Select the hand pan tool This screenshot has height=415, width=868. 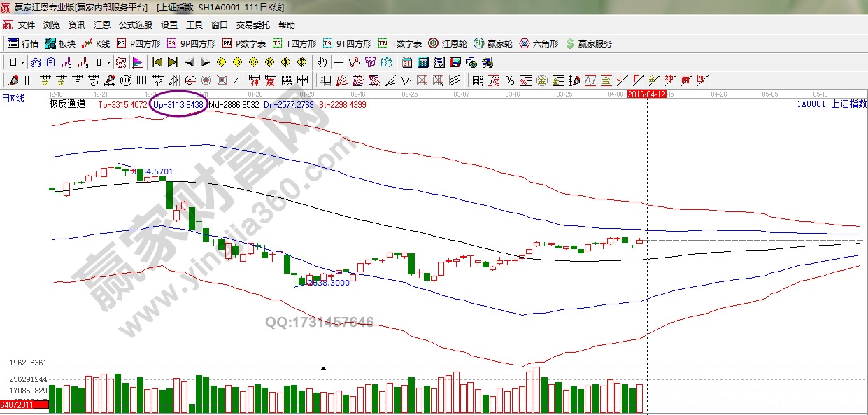[x=322, y=62]
